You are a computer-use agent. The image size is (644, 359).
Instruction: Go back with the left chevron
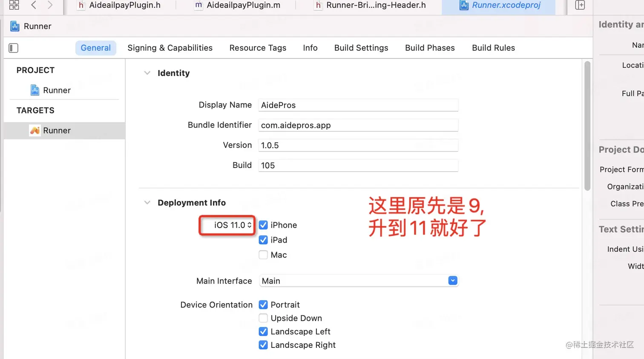pyautogui.click(x=34, y=5)
